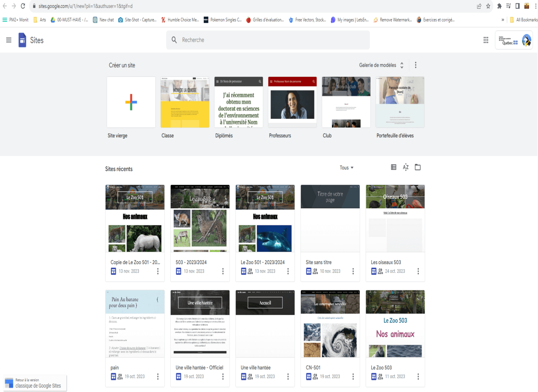Click the Recherche search field
This screenshot has height=392, width=538.
pyautogui.click(x=268, y=40)
